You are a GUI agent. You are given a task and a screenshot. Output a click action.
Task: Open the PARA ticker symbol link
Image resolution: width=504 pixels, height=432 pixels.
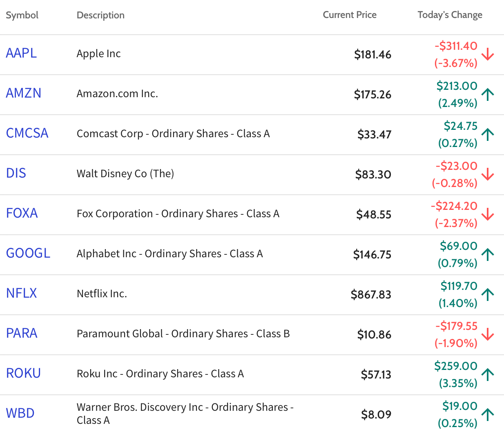(x=22, y=333)
